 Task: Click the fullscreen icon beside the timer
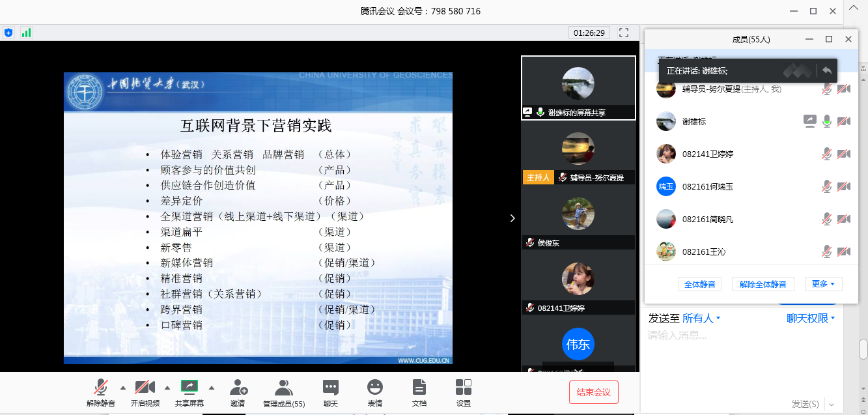[x=624, y=33]
